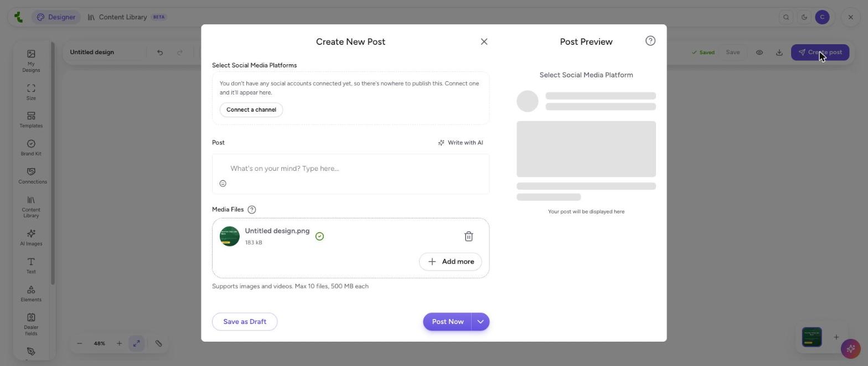
Task: Open the Content Library tab
Action: click(127, 17)
